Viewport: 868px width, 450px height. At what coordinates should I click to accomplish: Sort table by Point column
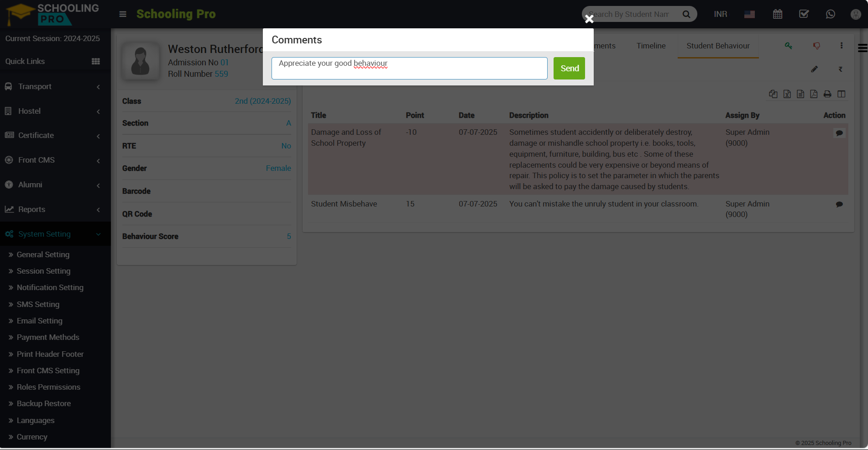415,115
